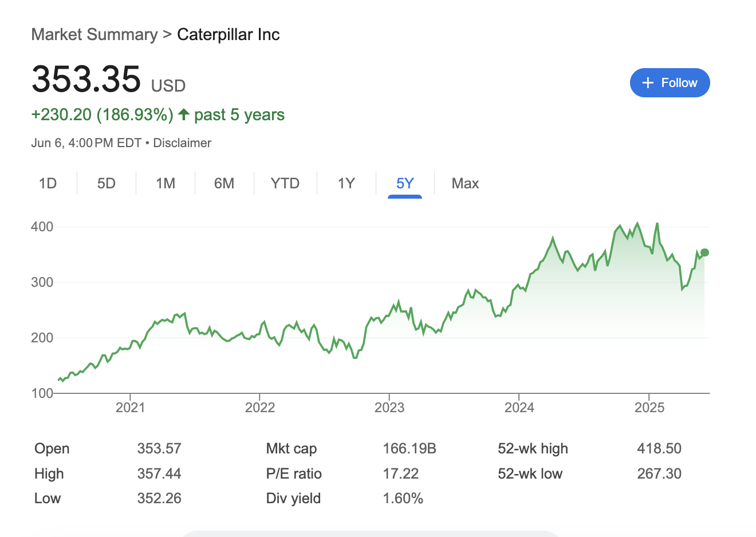
Task: Switch to the 1D time range tab
Action: (48, 183)
